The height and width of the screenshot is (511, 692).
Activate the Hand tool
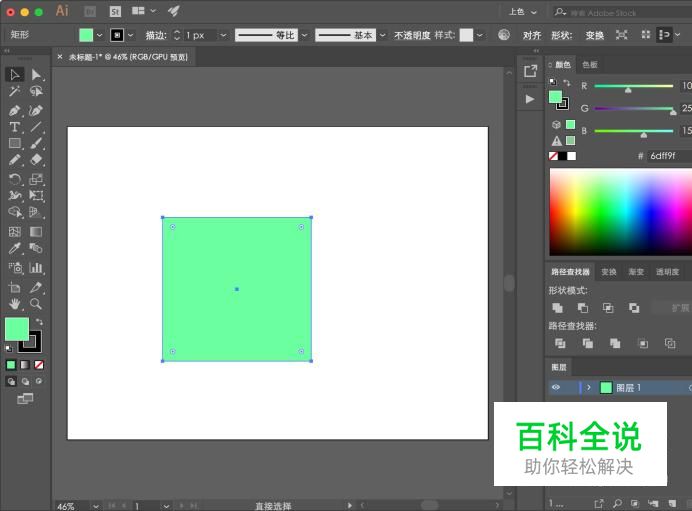pyautogui.click(x=15, y=303)
